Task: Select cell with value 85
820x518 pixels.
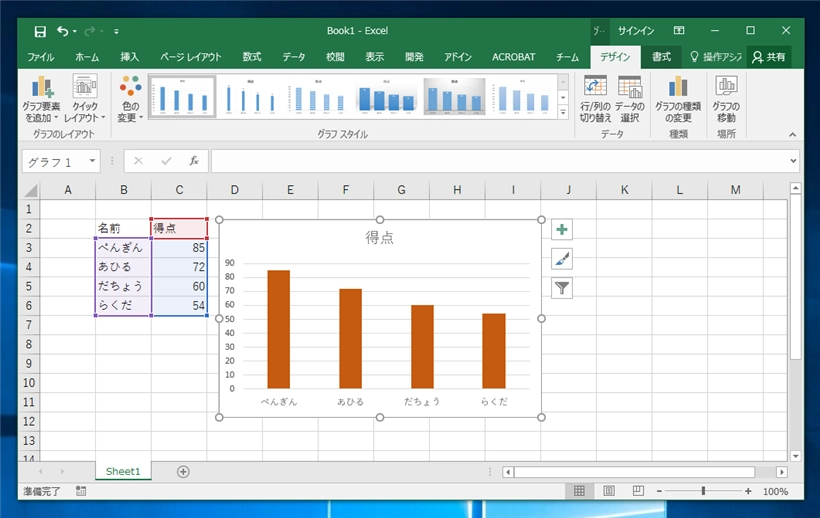Action: 179,247
